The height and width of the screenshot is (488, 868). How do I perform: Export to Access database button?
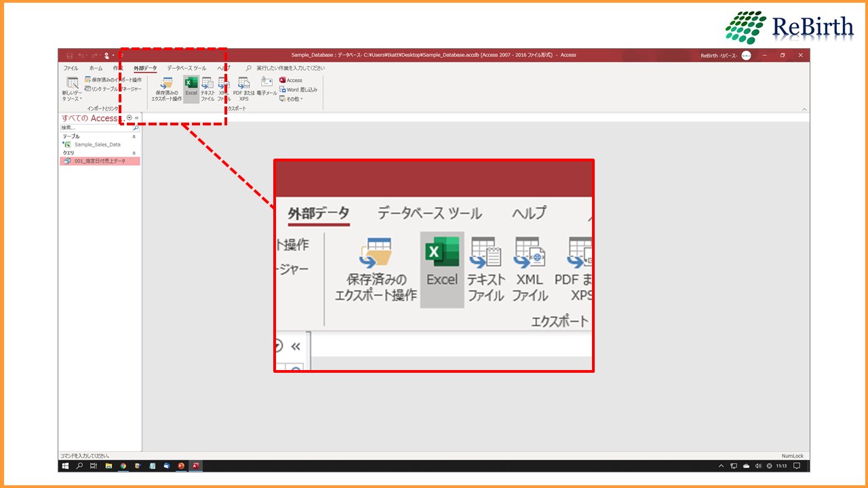point(291,80)
